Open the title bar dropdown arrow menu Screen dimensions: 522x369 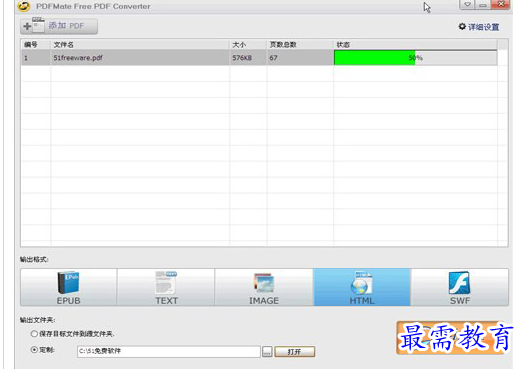point(468,5)
